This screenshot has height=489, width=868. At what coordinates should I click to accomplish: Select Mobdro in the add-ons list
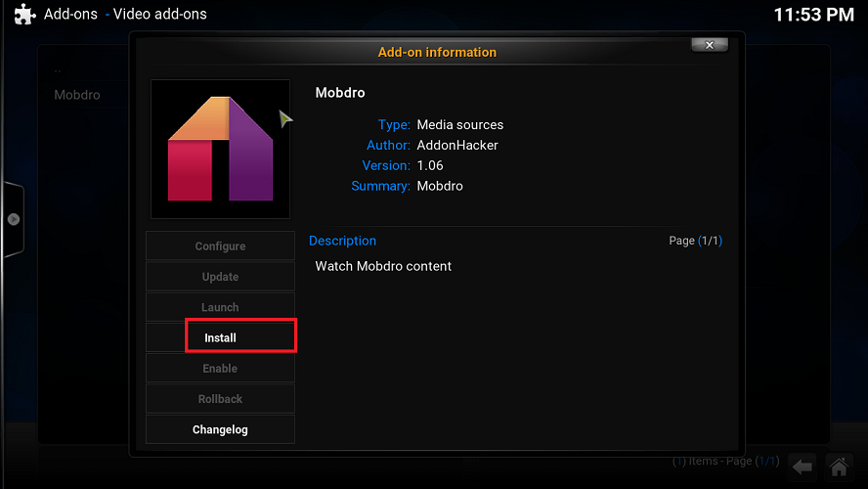[77, 95]
